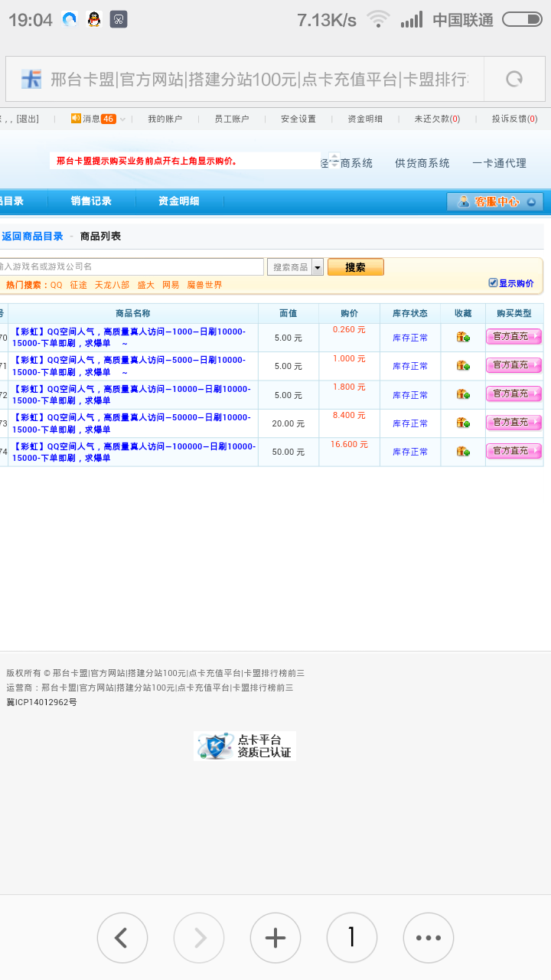Click 官方直充 for the 0.260 元 item
Image resolution: width=551 pixels, height=980 pixels.
(514, 337)
